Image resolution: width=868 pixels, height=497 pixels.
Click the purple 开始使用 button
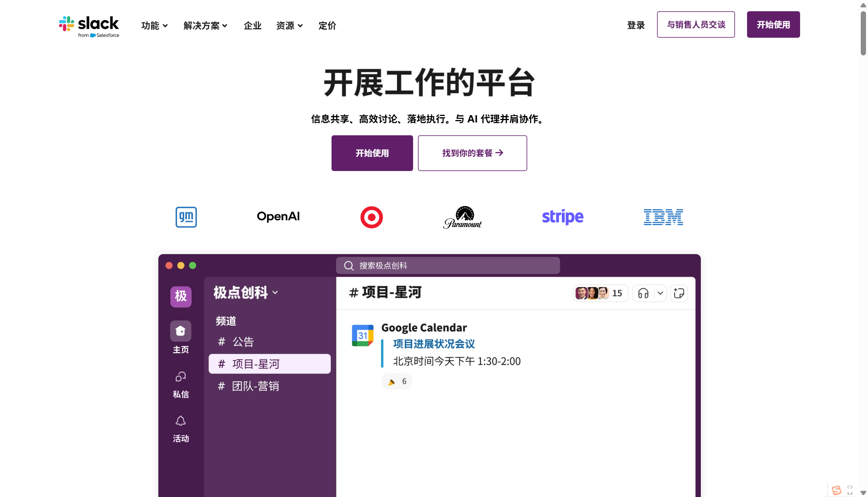372,153
